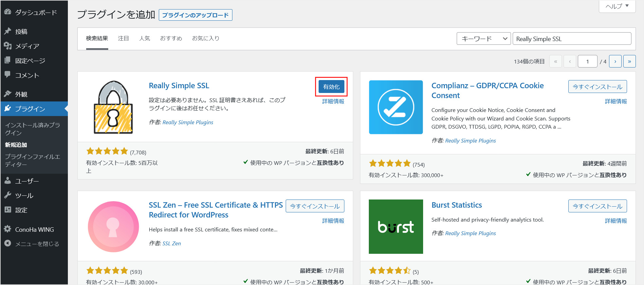This screenshot has width=644, height=285.
Task: Click author link under Really Simple SSL
Action: click(188, 122)
